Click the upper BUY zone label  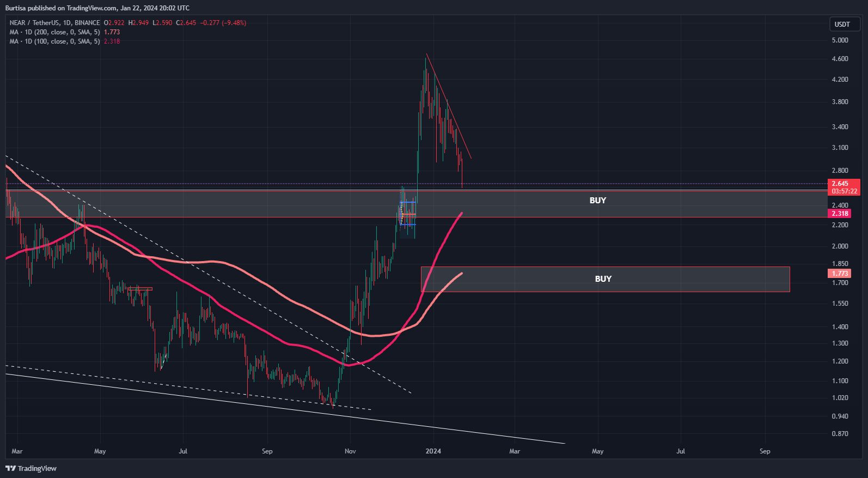pos(598,201)
